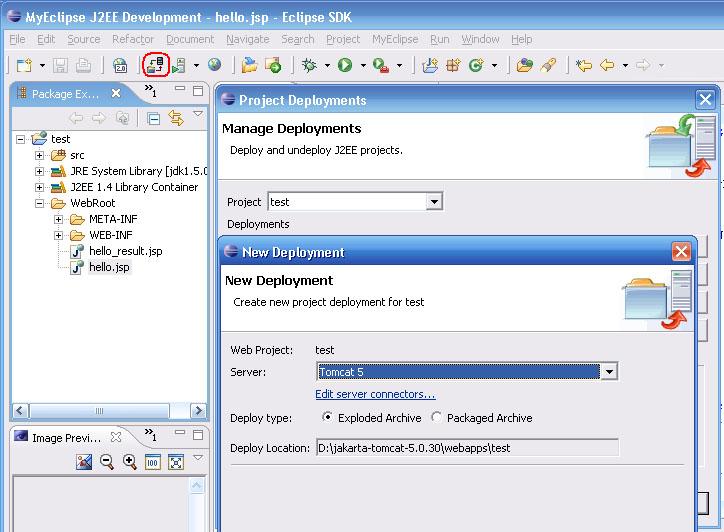Select hello_result.jsp in Package Explorer

pos(125,251)
